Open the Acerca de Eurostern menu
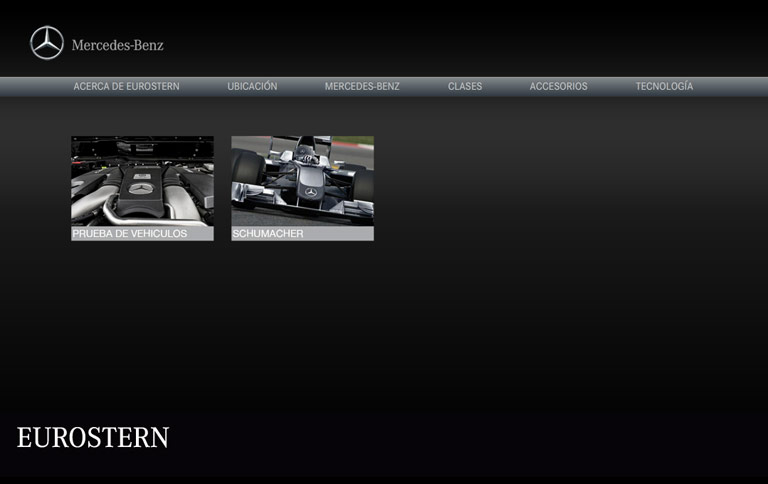The image size is (768, 484). tap(126, 87)
